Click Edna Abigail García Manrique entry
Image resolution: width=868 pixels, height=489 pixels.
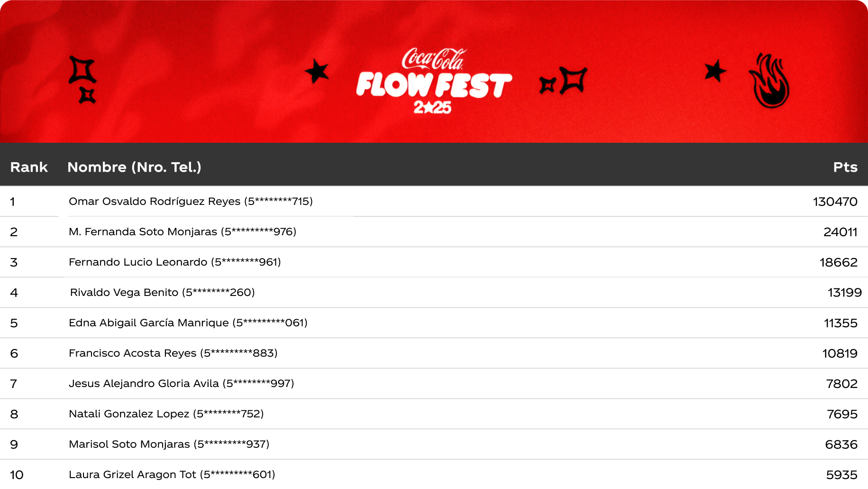pyautogui.click(x=188, y=323)
